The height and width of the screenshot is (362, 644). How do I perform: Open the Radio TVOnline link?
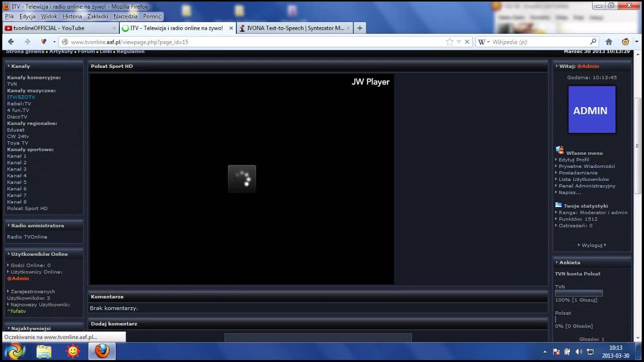click(27, 237)
